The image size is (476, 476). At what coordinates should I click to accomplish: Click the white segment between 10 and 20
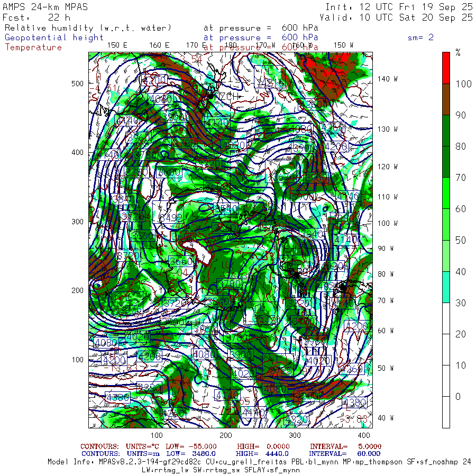pos(446,349)
